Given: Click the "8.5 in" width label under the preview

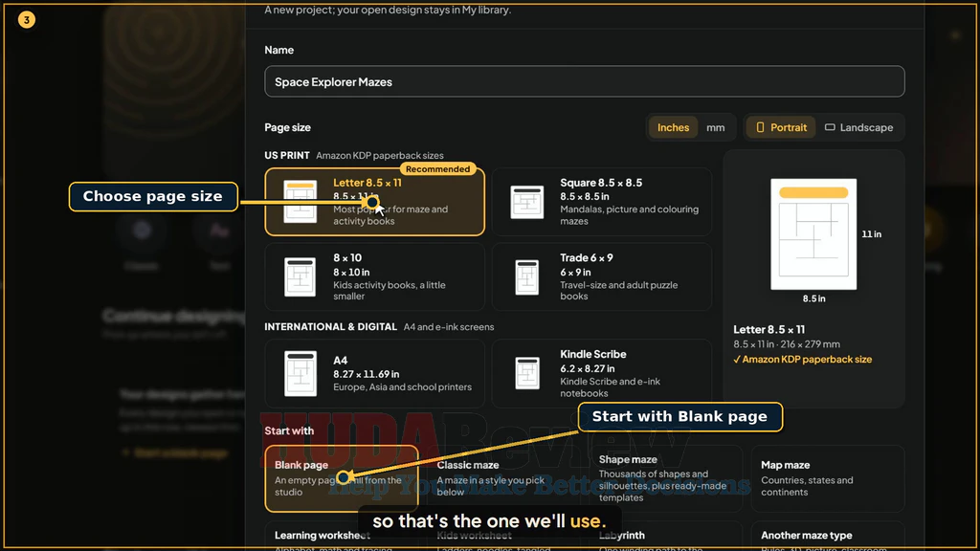Looking at the screenshot, I should point(813,298).
